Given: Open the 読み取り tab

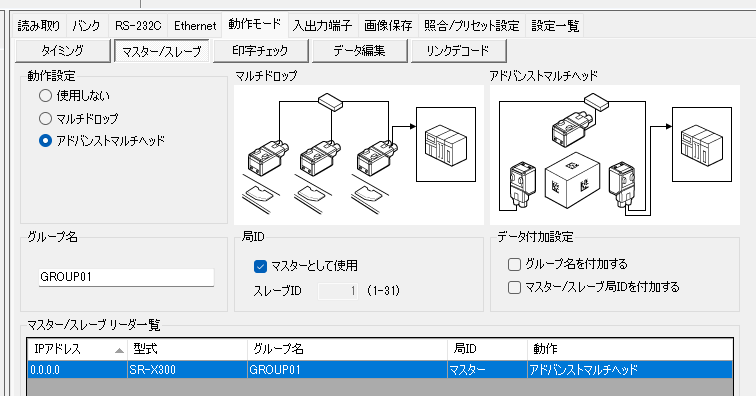Looking at the screenshot, I should point(39,26).
